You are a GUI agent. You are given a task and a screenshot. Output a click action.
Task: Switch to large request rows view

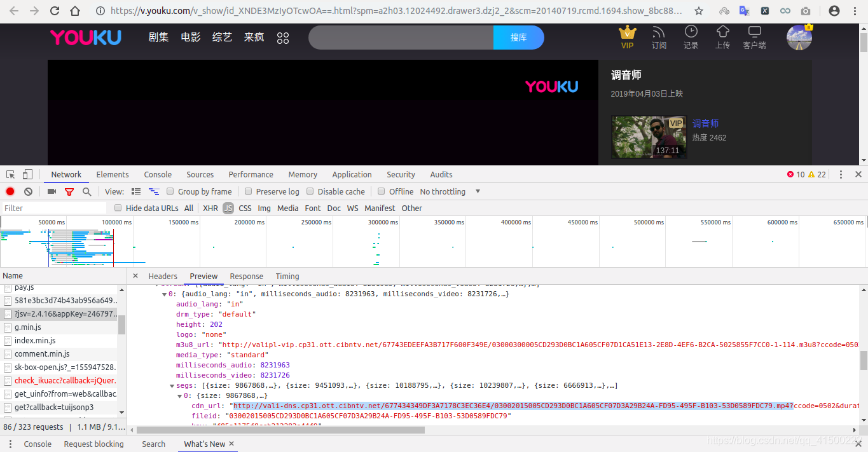(x=136, y=191)
